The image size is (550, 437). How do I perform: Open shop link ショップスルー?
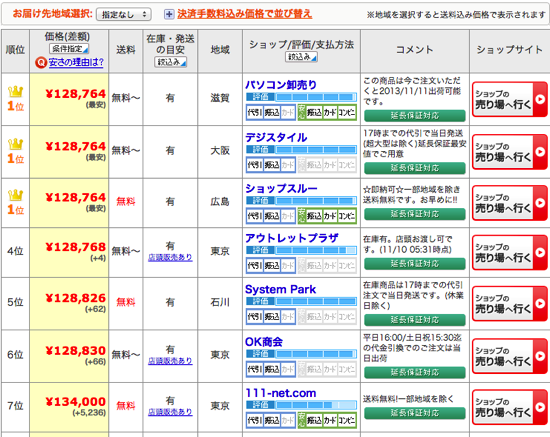[281, 188]
